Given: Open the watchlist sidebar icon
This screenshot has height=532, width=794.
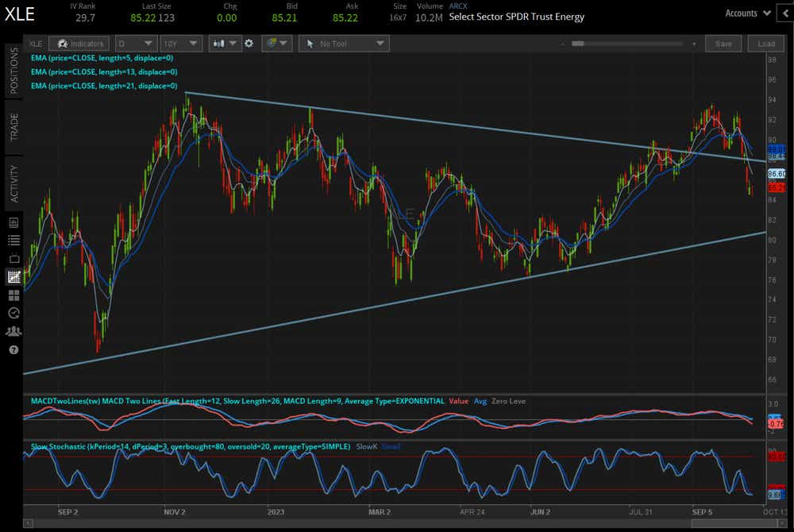Looking at the screenshot, I should [13, 241].
